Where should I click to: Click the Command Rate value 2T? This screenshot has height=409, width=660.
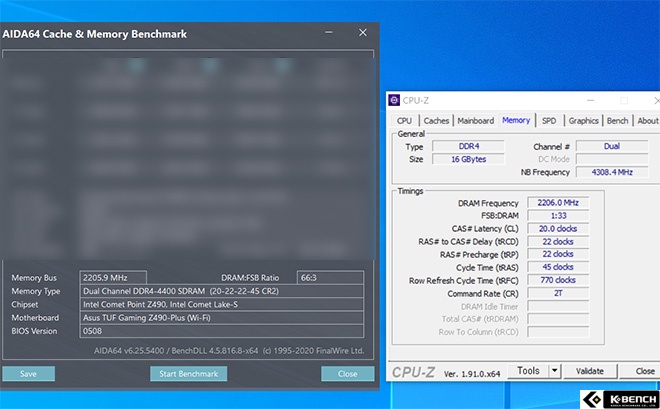pyautogui.click(x=558, y=293)
